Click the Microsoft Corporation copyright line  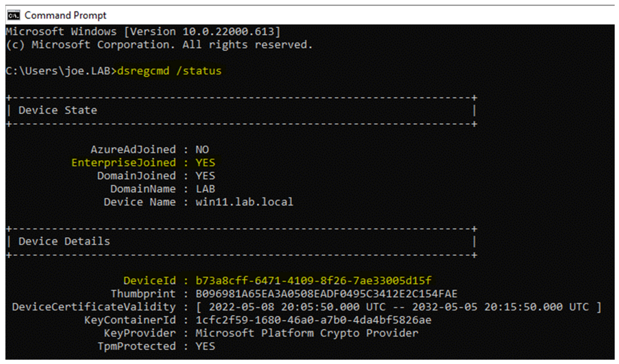tap(159, 45)
